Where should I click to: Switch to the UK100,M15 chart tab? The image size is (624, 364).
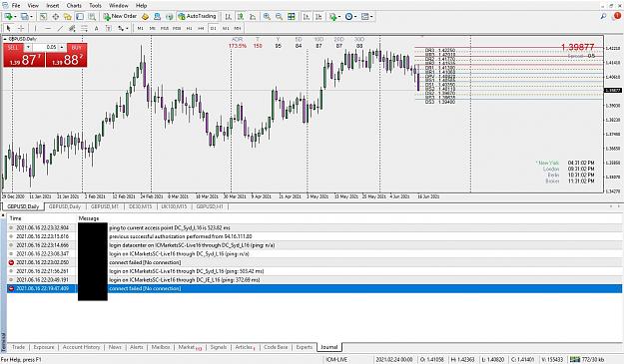pyautogui.click(x=174, y=206)
